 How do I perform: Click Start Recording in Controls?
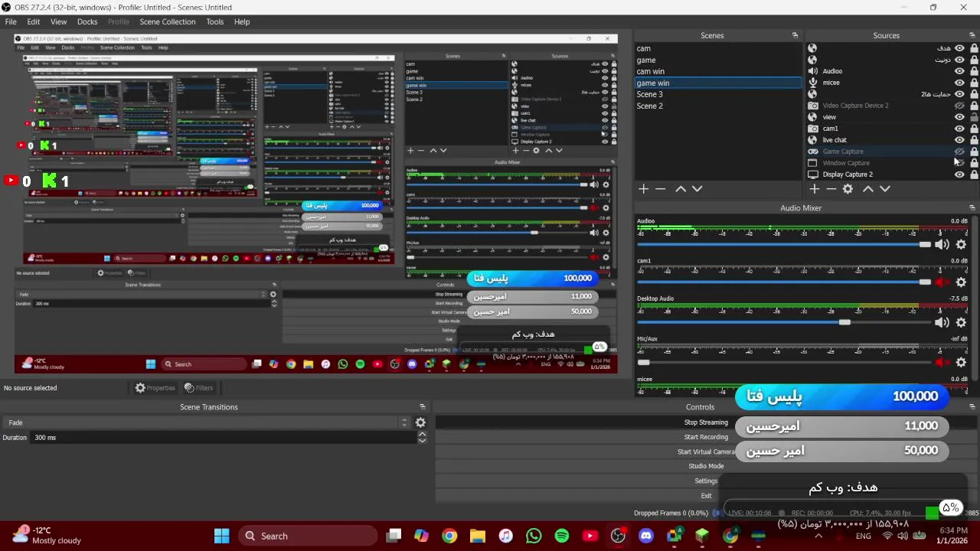pos(706,437)
